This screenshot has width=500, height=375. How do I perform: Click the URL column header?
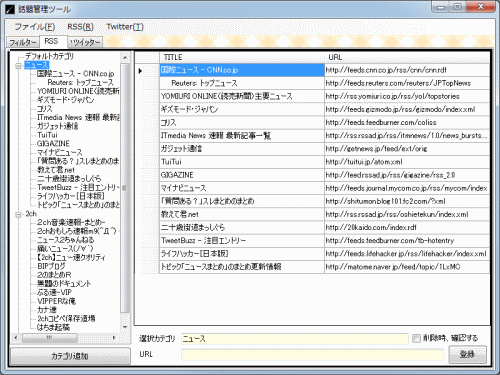tap(407, 57)
